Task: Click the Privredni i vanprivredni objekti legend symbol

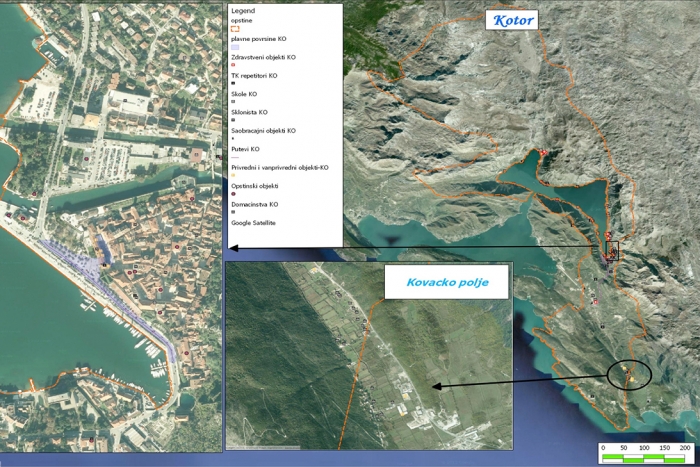Action: (233, 176)
